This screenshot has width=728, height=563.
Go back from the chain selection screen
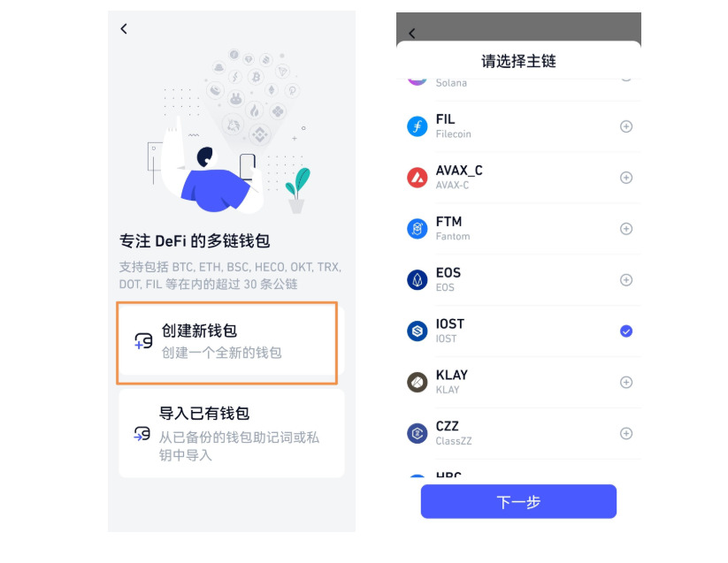(412, 34)
